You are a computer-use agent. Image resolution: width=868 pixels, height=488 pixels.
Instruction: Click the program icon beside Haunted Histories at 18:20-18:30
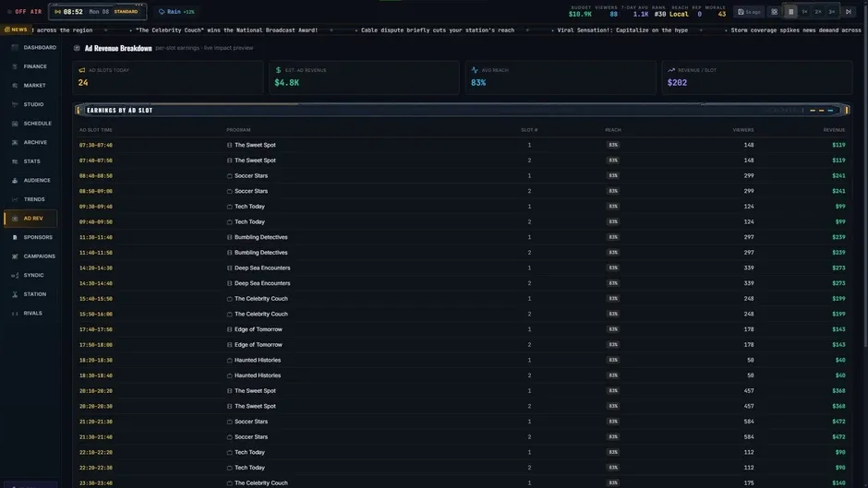[x=230, y=360]
